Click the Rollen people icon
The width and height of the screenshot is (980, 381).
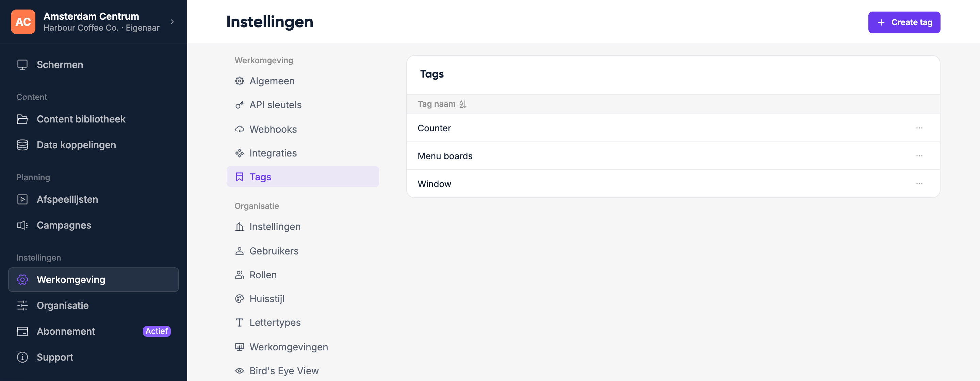[x=239, y=275]
